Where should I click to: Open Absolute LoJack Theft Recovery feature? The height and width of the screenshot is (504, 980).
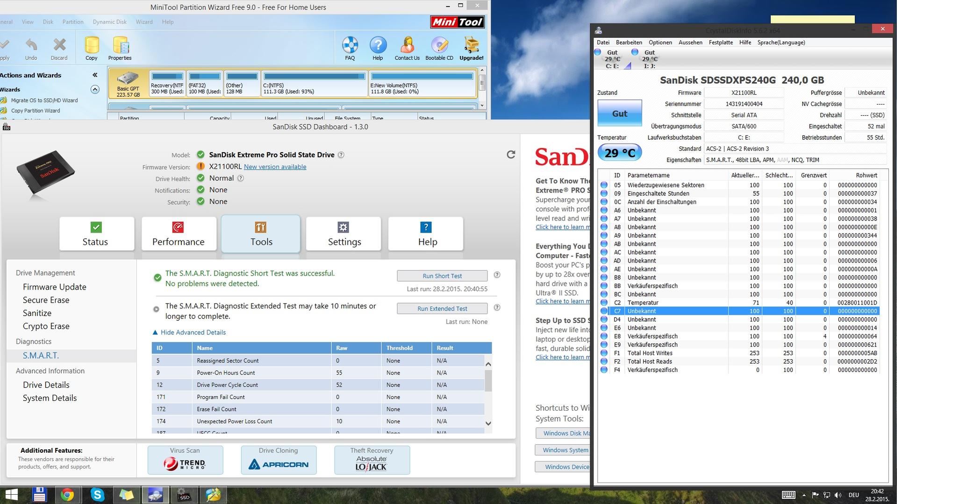click(372, 460)
